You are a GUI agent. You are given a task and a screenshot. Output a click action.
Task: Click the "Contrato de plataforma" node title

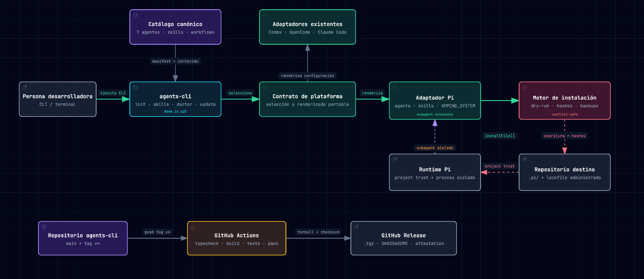pyautogui.click(x=308, y=96)
